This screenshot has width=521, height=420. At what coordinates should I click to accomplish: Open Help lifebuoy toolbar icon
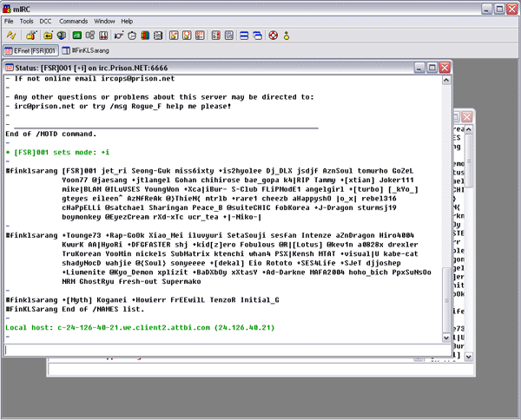tap(274, 36)
